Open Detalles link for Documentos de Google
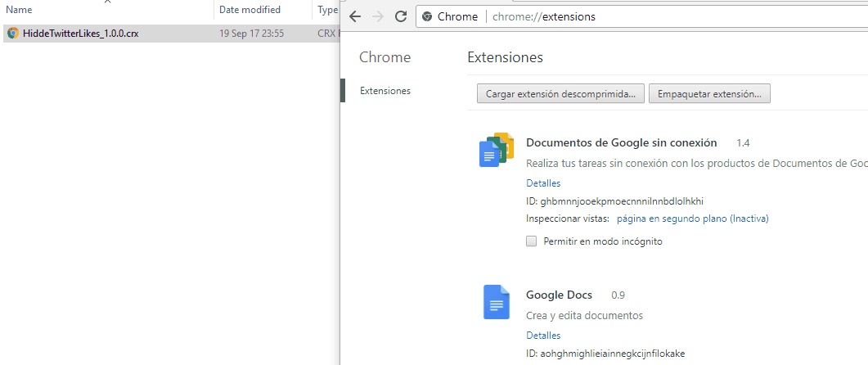Screen dimensions: 868x365 [543, 182]
